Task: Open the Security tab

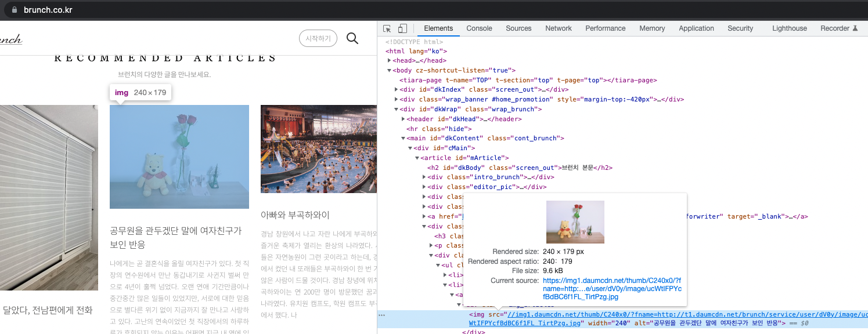Action: click(x=740, y=28)
